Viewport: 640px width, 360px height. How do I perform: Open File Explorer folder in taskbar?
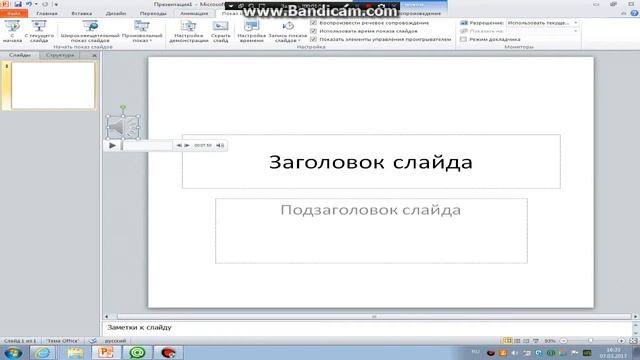tap(75, 352)
